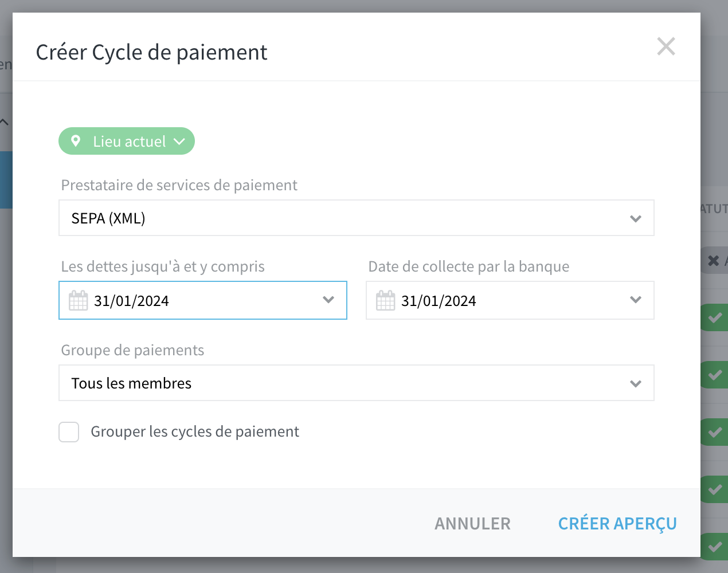Click the CRÉER APERÇU button
This screenshot has width=728, height=573.
(617, 524)
